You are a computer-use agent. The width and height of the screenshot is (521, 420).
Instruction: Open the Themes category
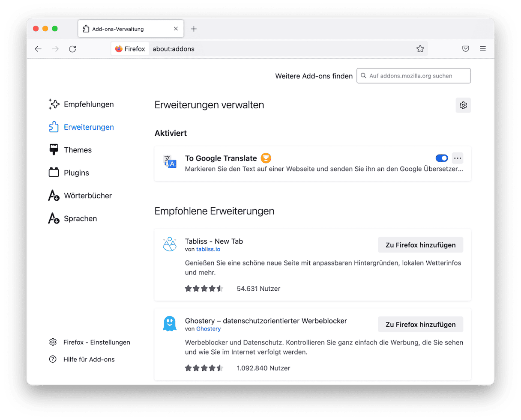[70, 150]
